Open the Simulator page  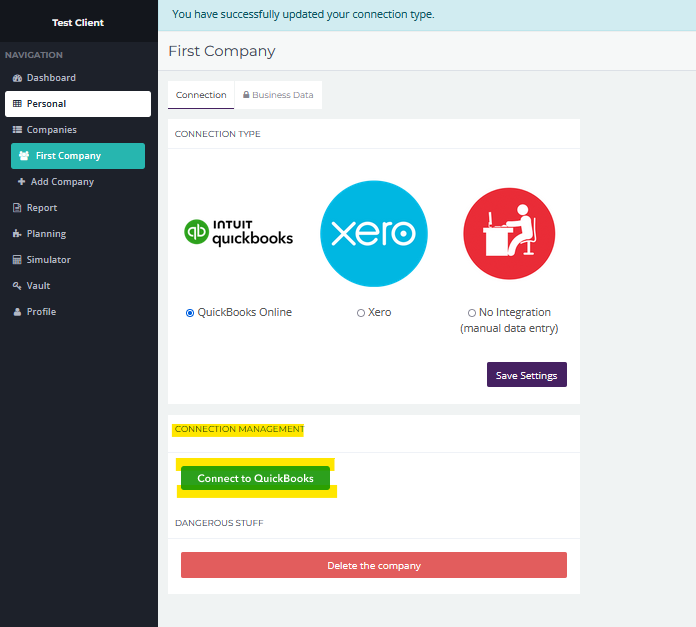[78, 260]
